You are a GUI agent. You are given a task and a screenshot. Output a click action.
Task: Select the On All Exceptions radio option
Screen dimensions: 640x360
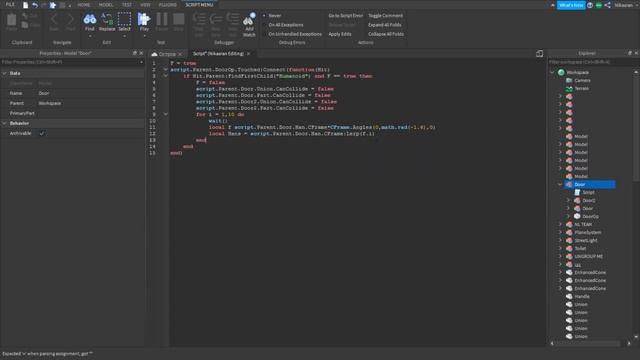pyautogui.click(x=264, y=25)
